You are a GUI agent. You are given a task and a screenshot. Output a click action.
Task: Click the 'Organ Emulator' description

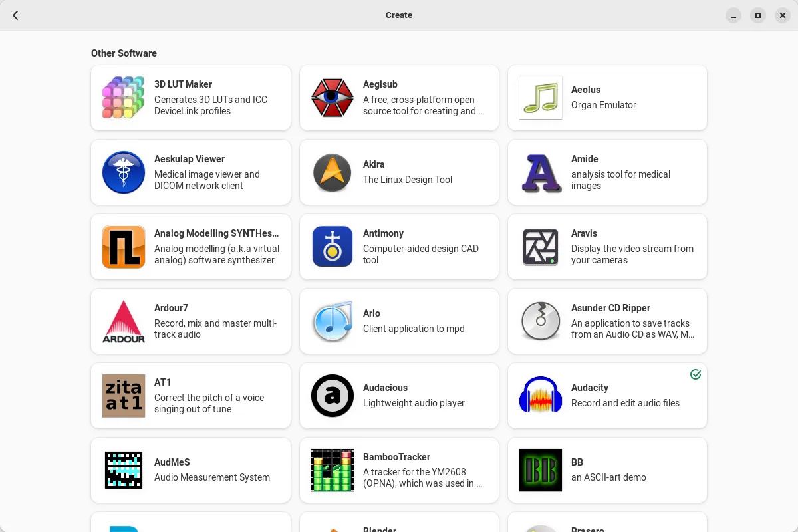[x=604, y=105]
